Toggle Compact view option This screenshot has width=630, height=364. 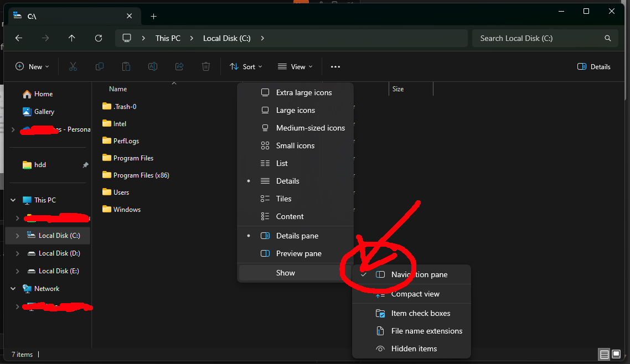(411, 294)
